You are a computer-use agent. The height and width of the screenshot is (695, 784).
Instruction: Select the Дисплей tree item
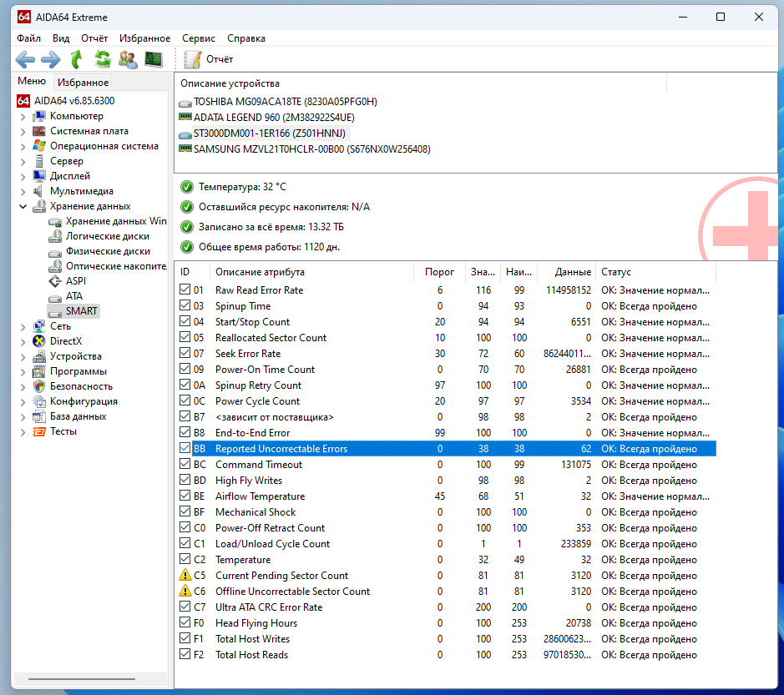point(70,176)
